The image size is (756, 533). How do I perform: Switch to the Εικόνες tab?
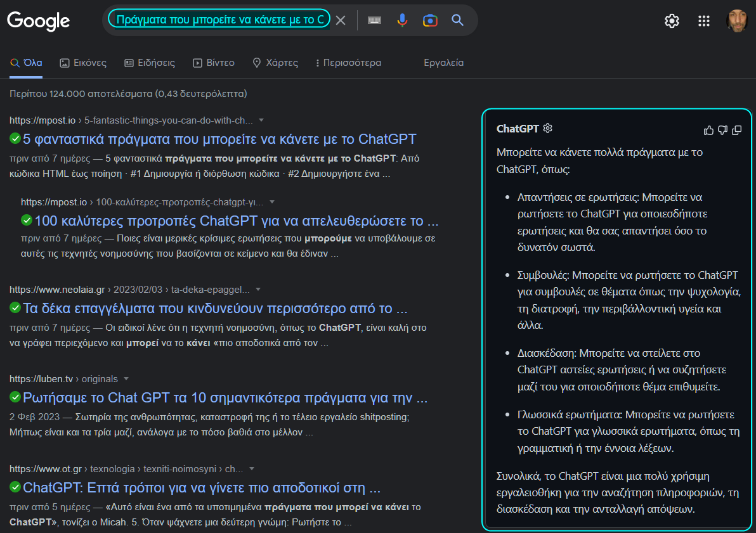83,63
